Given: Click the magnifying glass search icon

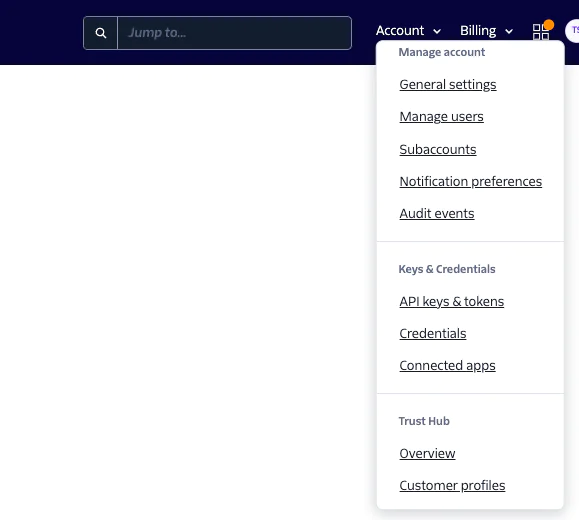Looking at the screenshot, I should [100, 33].
